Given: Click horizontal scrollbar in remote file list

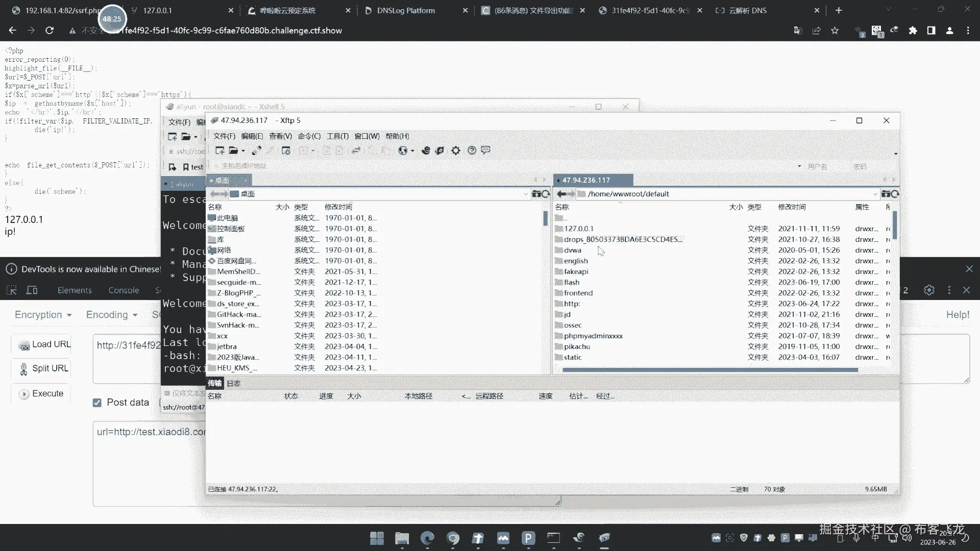Looking at the screenshot, I should click(x=709, y=370).
